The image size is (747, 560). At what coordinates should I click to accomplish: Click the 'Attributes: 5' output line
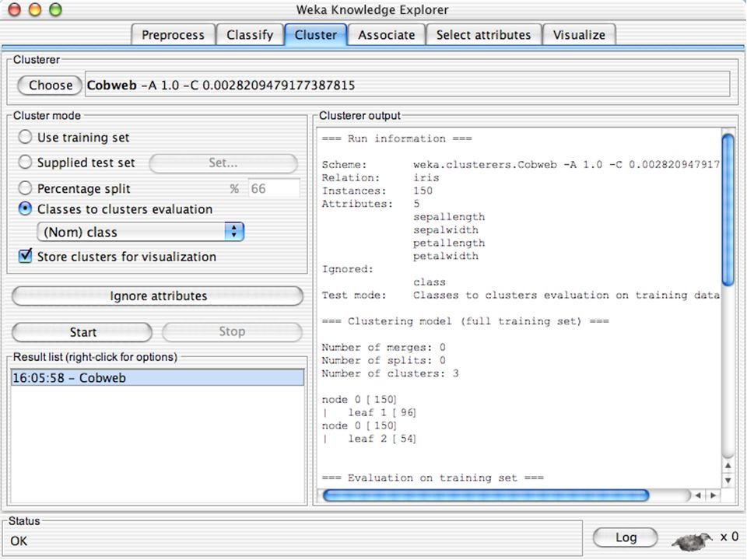click(x=370, y=204)
